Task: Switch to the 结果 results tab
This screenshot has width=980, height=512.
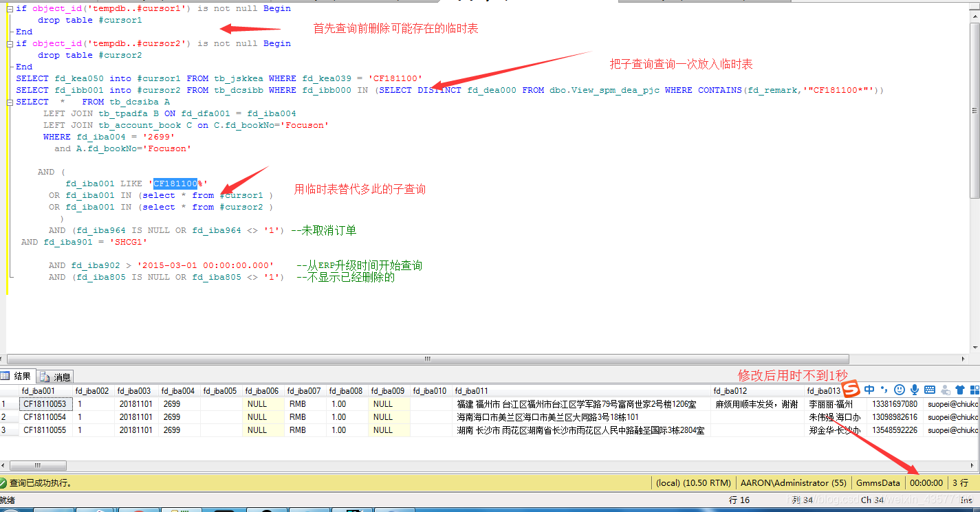Action: coord(18,376)
